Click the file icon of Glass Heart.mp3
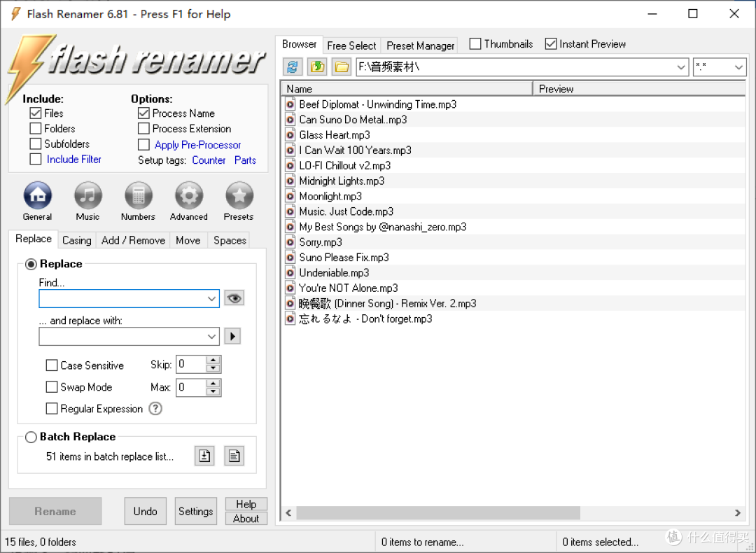 [x=290, y=135]
